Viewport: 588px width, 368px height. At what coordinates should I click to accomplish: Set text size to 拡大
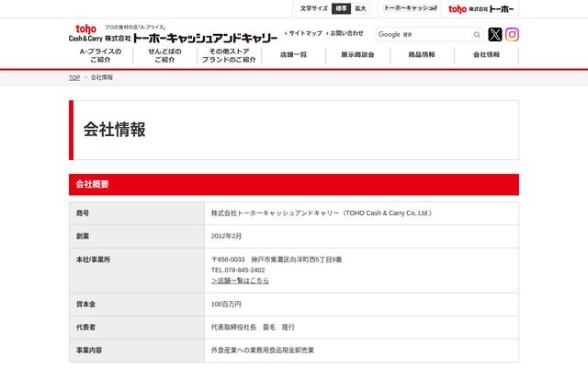click(x=360, y=8)
